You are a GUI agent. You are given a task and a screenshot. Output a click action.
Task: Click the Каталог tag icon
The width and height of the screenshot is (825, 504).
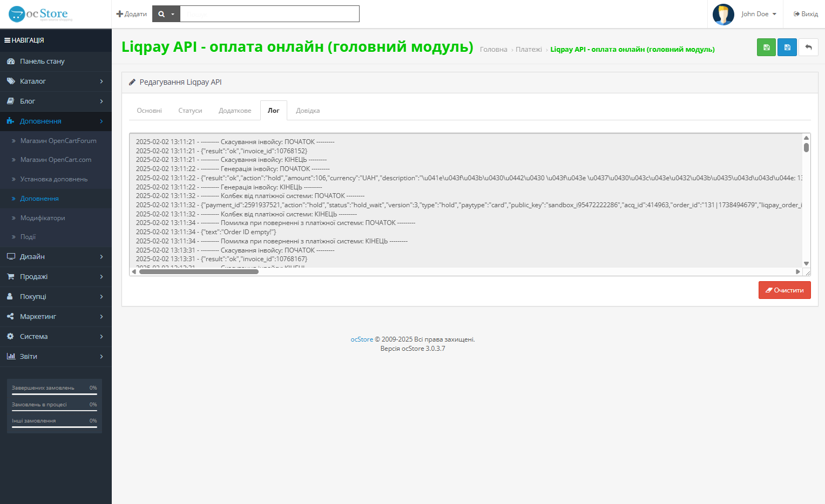(x=11, y=81)
